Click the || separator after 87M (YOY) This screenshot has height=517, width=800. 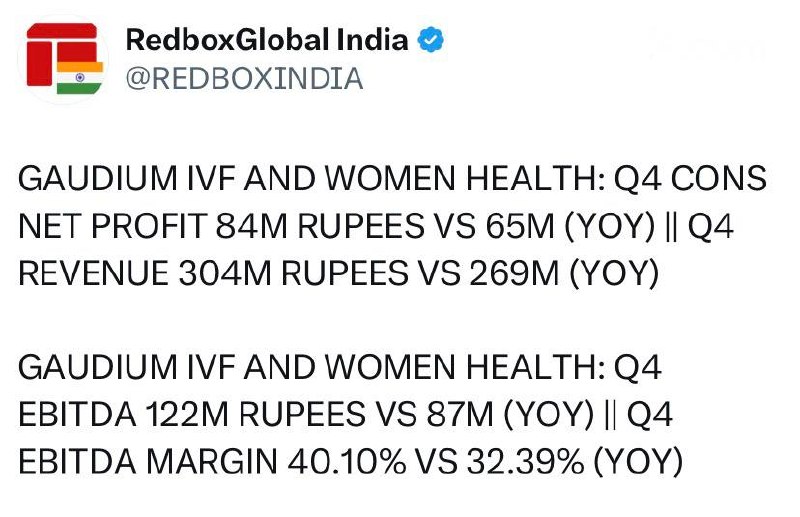coord(611,414)
